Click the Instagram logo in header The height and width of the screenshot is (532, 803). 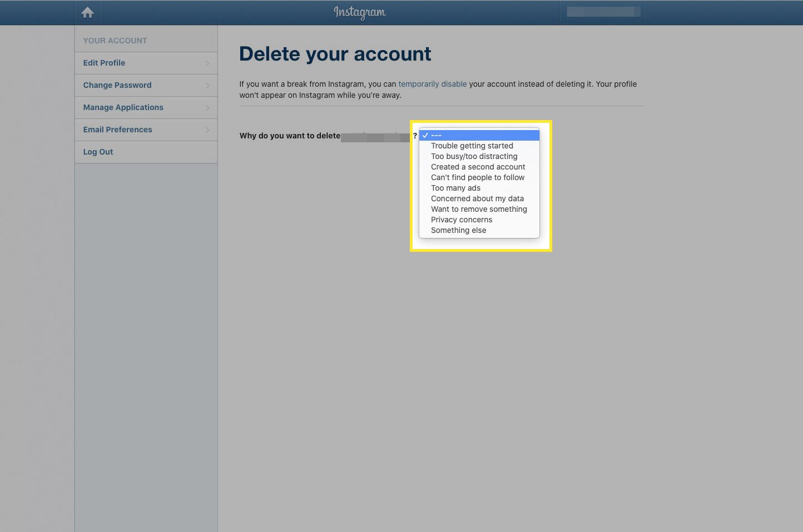(359, 12)
